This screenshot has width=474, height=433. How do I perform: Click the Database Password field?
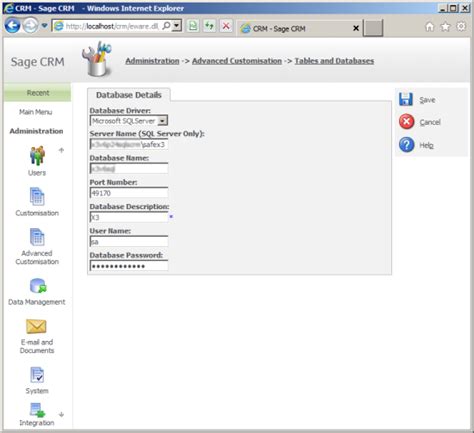tap(129, 266)
